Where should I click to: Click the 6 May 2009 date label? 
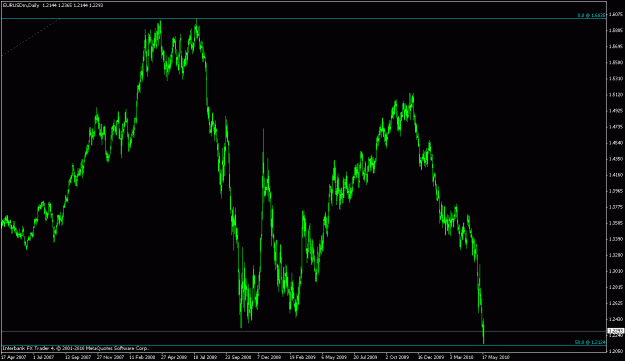tap(334, 357)
